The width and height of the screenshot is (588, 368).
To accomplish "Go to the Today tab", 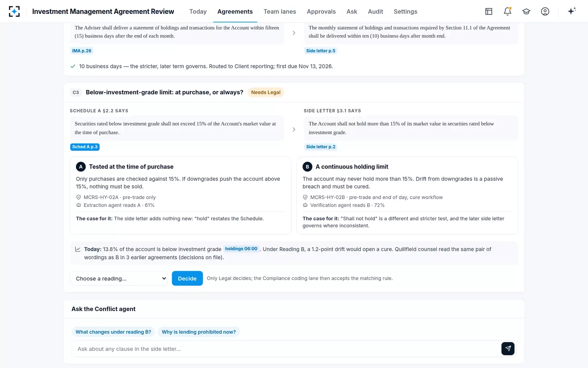I will pos(198,11).
